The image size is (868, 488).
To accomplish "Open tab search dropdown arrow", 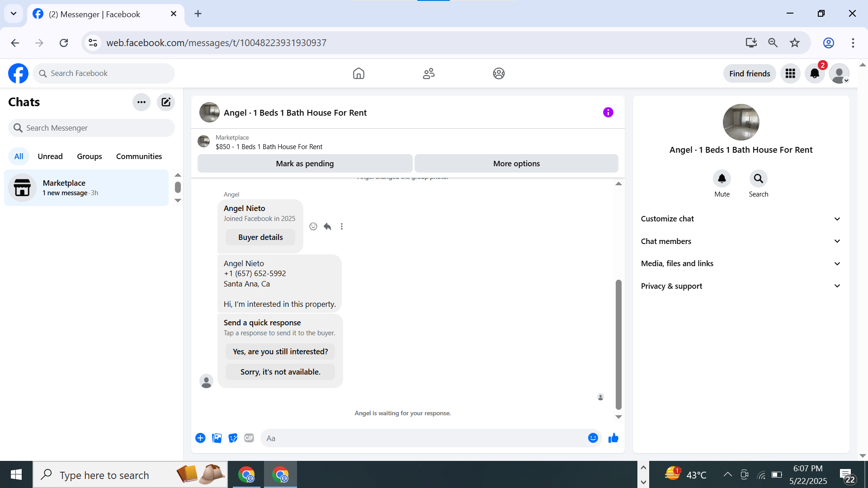I will click(14, 14).
